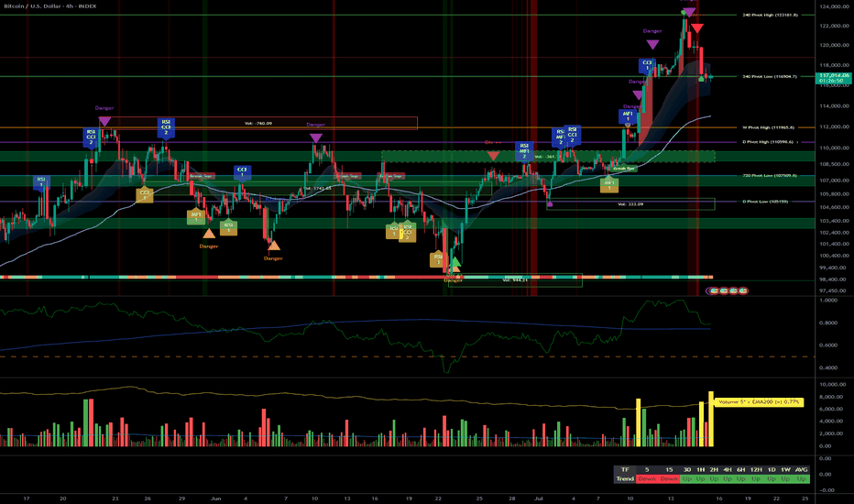854x504 pixels.
Task: Click the Vol: -760.09 box label
Action: tap(258, 123)
